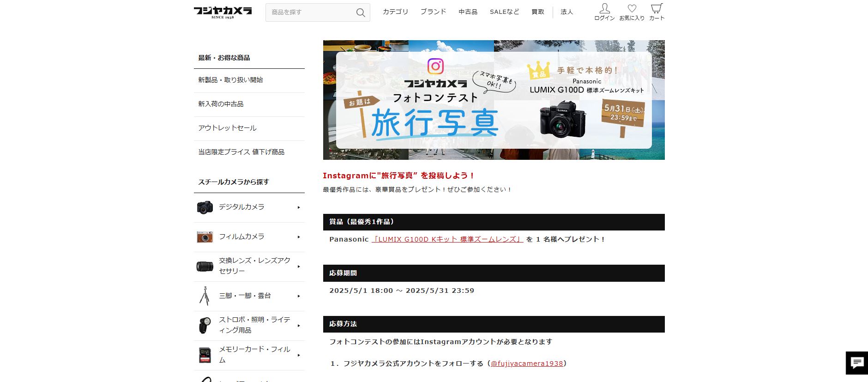Click the 応募方法 section header
868x382 pixels.
tap(494, 324)
